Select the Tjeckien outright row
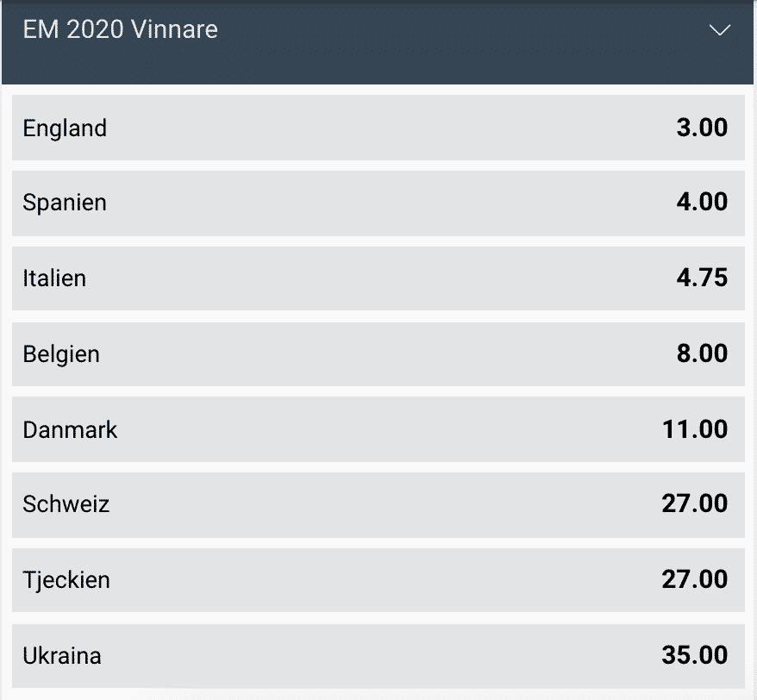The width and height of the screenshot is (757, 700). (378, 580)
